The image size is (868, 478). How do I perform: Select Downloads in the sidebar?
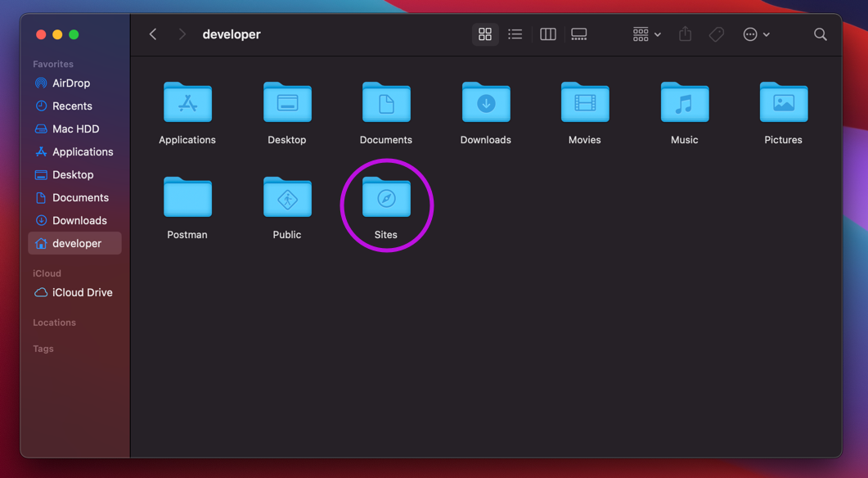click(74, 220)
